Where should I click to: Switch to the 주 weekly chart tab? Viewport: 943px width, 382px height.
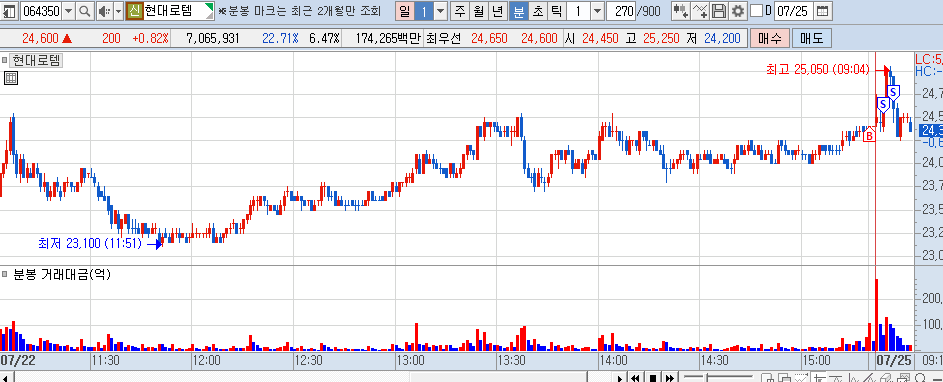(x=460, y=11)
